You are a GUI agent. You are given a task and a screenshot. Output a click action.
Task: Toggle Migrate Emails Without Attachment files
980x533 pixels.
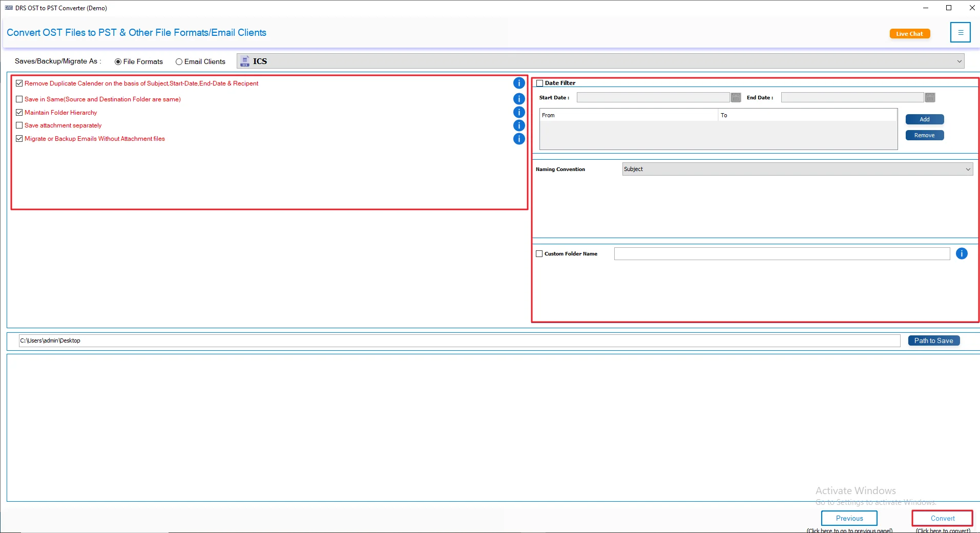[x=19, y=139]
